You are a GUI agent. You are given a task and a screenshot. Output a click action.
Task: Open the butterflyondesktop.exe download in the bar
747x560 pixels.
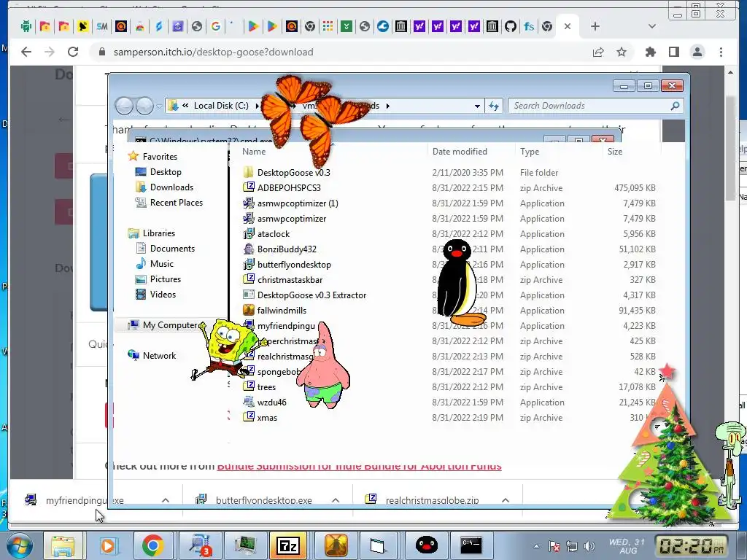pyautogui.click(x=263, y=500)
